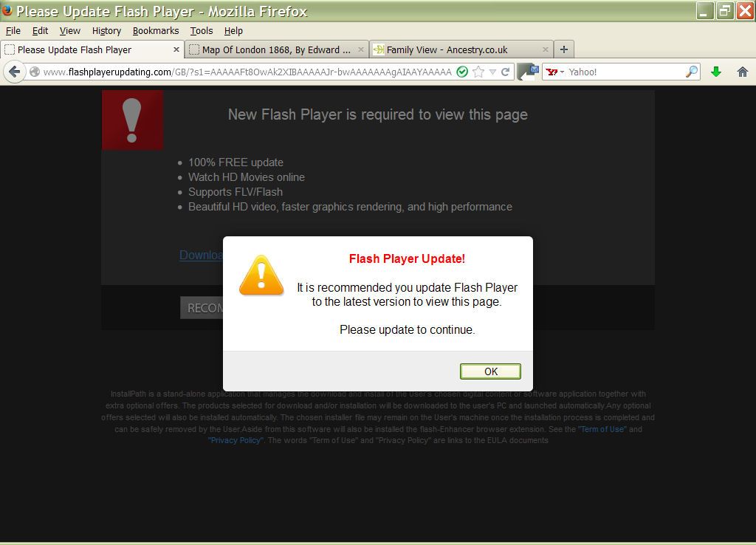Click the "Please update to continue." text
756x545 pixels.
407,330
